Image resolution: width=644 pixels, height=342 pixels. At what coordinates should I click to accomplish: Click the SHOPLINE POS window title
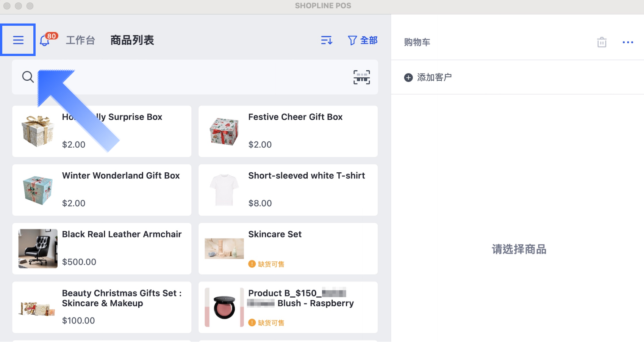click(x=323, y=6)
